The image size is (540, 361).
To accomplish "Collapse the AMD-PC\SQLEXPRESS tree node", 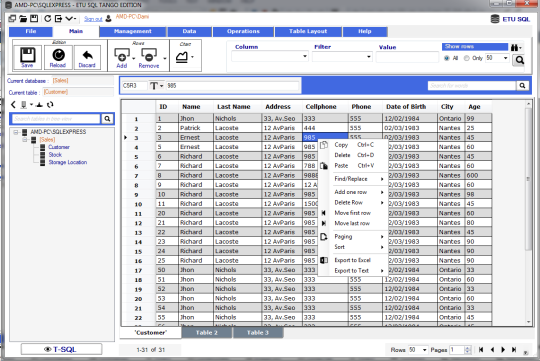I will point(15,132).
